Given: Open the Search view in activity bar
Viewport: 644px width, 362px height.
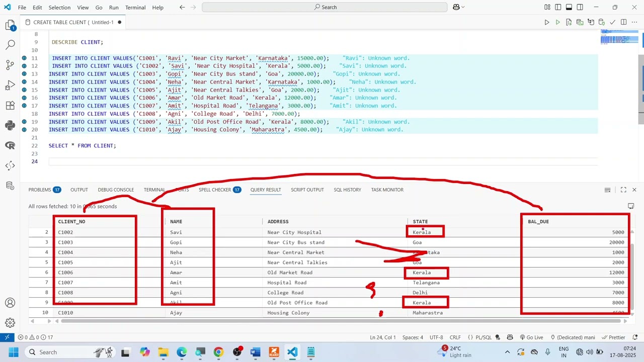Looking at the screenshot, I should pos(10,45).
